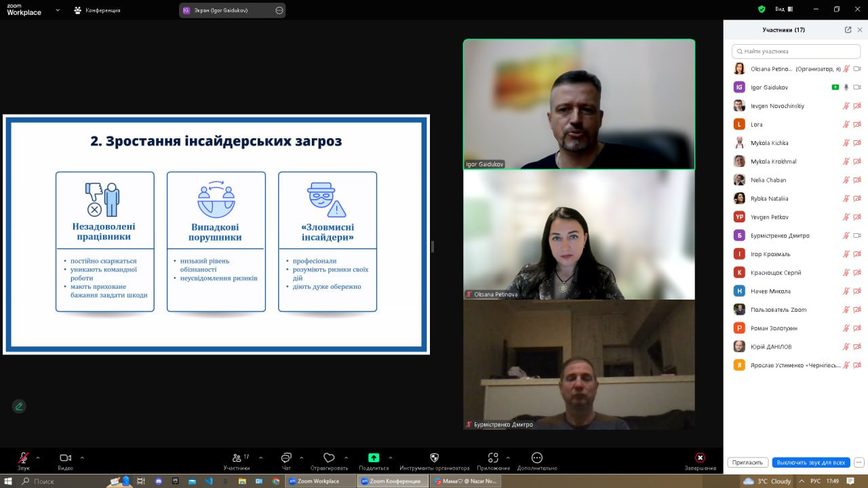Select participant Бурмістренко Дмитро in list
The width and height of the screenshot is (868, 488).
point(796,236)
